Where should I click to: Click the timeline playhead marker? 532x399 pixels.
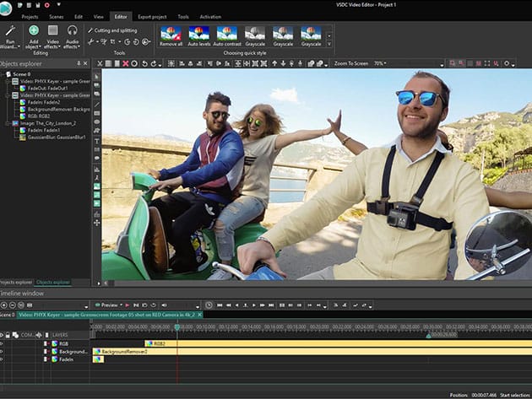click(176, 326)
